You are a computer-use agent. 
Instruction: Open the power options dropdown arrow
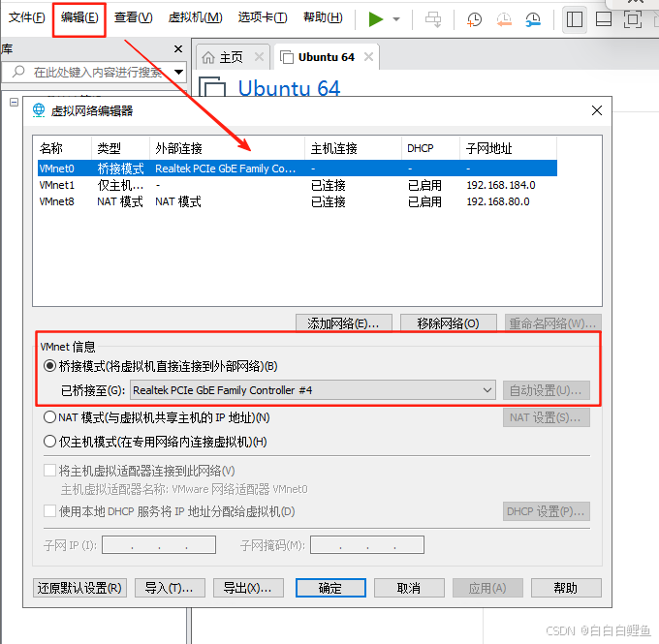396,19
